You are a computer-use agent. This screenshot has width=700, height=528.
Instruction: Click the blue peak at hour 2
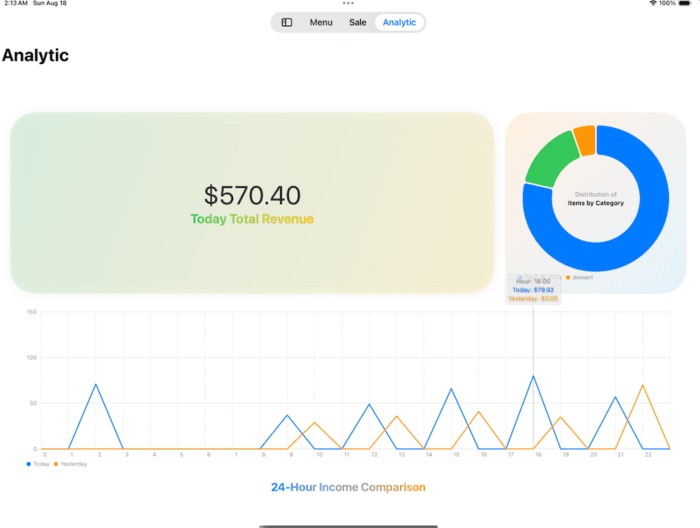tap(96, 384)
